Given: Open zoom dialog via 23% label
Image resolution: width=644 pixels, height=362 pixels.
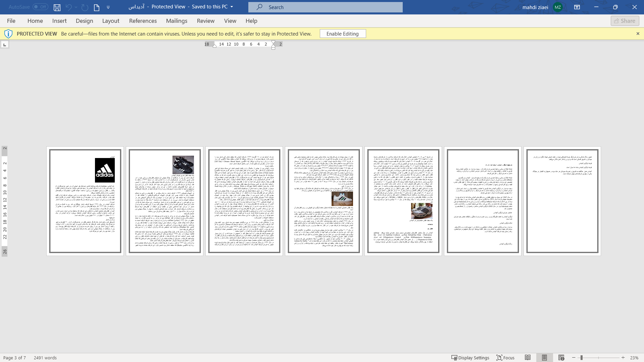Looking at the screenshot, I should pyautogui.click(x=634, y=358).
